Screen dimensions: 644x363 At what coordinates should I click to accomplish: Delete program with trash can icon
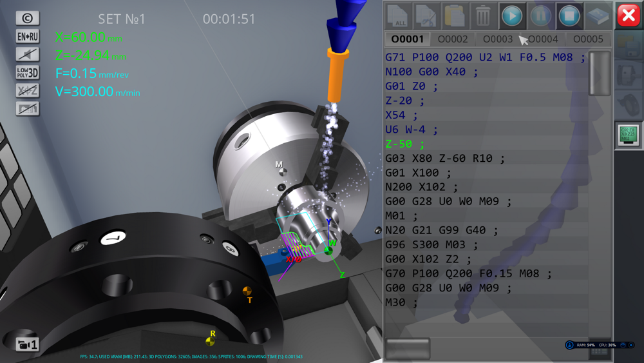click(483, 15)
